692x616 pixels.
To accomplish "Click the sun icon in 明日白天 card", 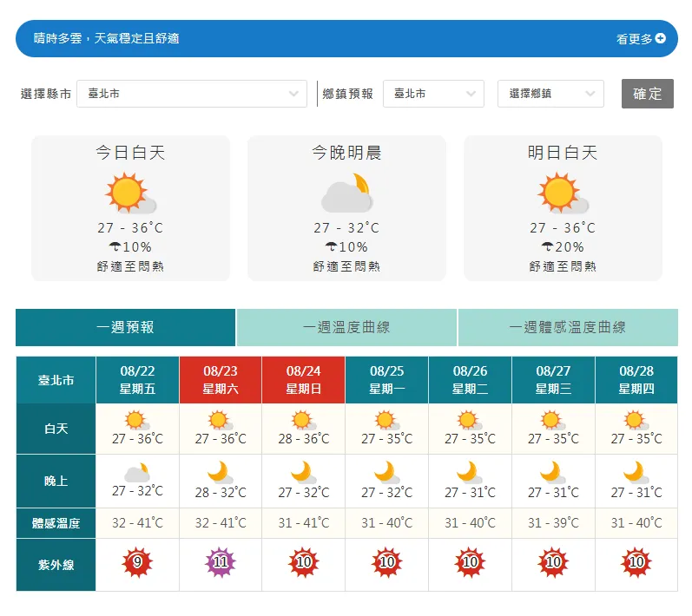I will tap(563, 193).
